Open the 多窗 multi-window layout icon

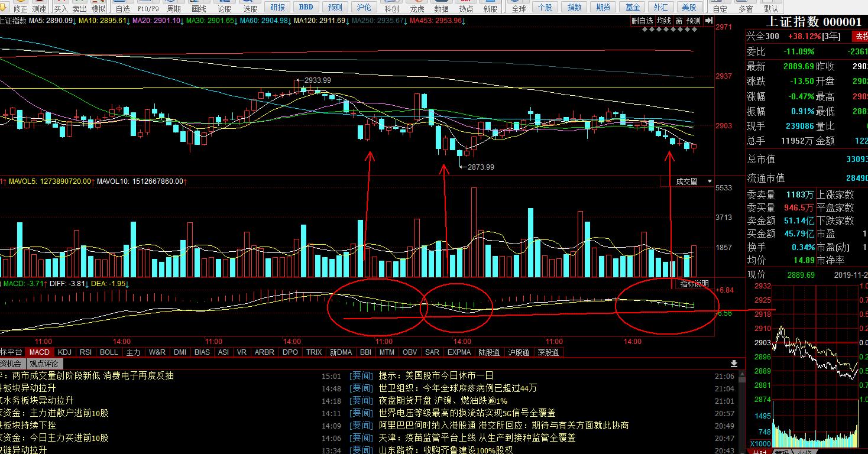pos(746,7)
